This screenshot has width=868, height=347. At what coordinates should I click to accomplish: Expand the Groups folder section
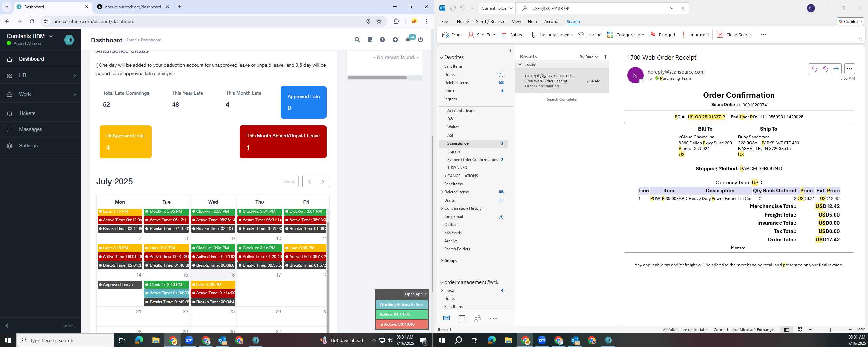point(442,260)
